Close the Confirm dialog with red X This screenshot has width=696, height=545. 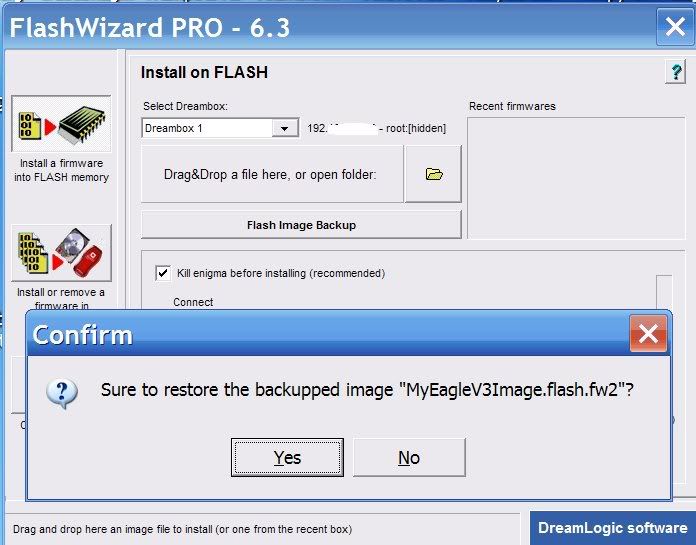click(x=648, y=334)
